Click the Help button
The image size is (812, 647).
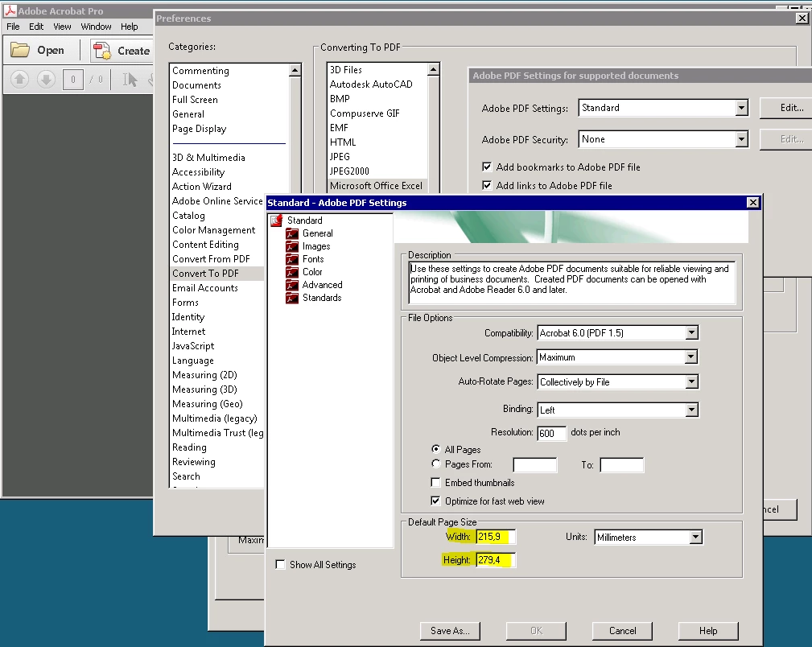pos(708,630)
